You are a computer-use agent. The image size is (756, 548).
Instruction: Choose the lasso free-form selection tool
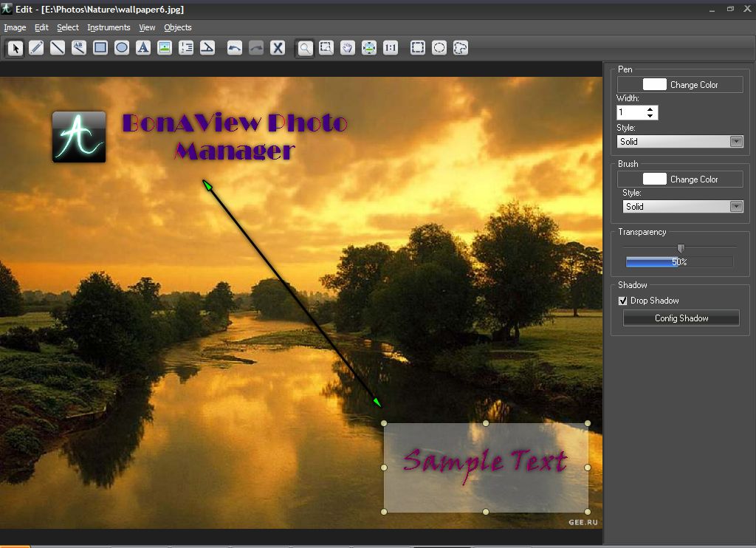pos(461,48)
